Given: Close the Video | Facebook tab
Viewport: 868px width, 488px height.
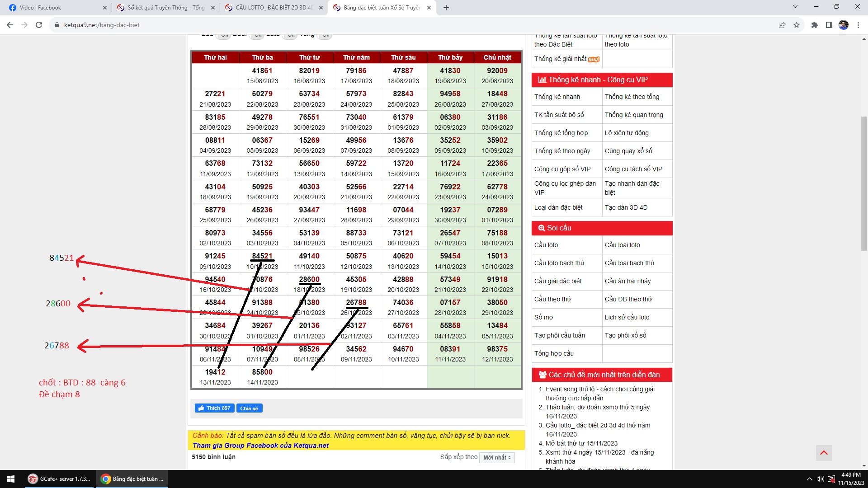Looking at the screenshot, I should [x=105, y=8].
